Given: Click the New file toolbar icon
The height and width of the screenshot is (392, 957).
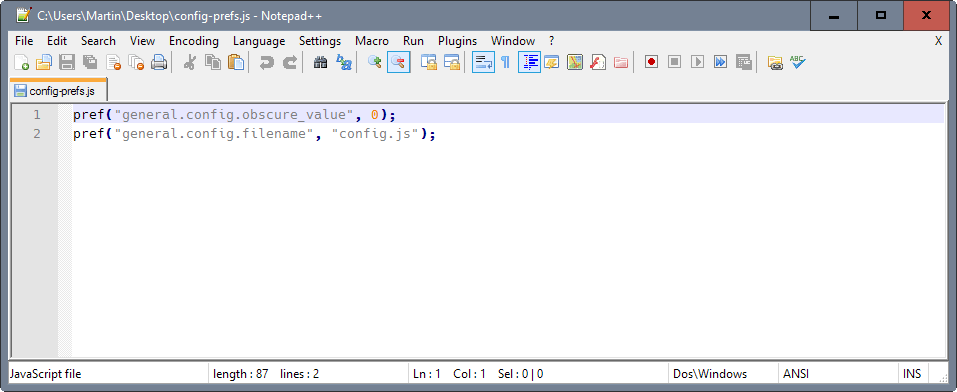Looking at the screenshot, I should click(21, 62).
